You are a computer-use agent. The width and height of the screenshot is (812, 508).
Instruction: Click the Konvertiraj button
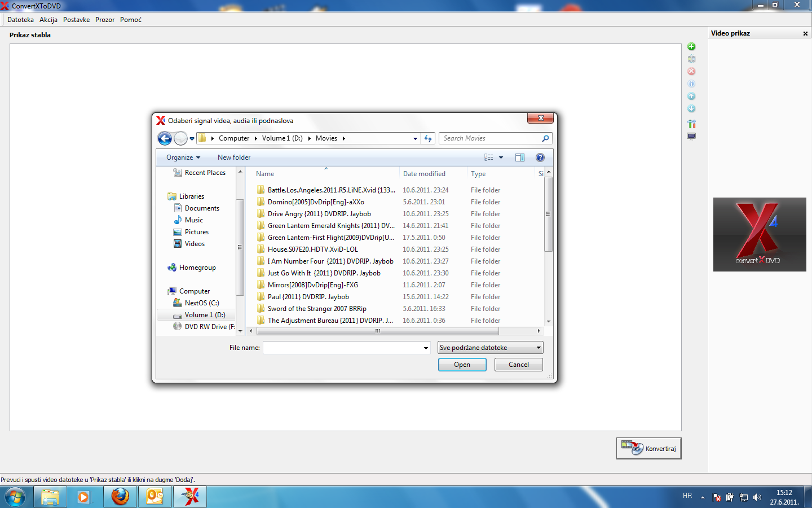coord(648,449)
